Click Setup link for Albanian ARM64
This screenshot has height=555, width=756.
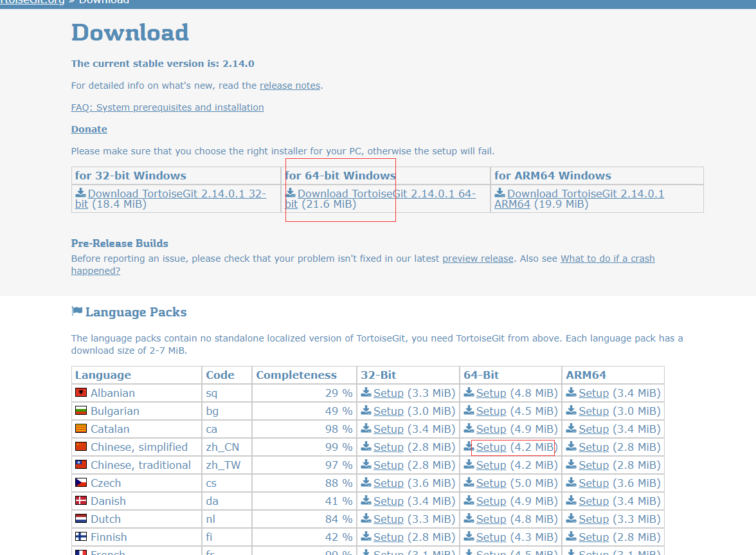pos(593,393)
